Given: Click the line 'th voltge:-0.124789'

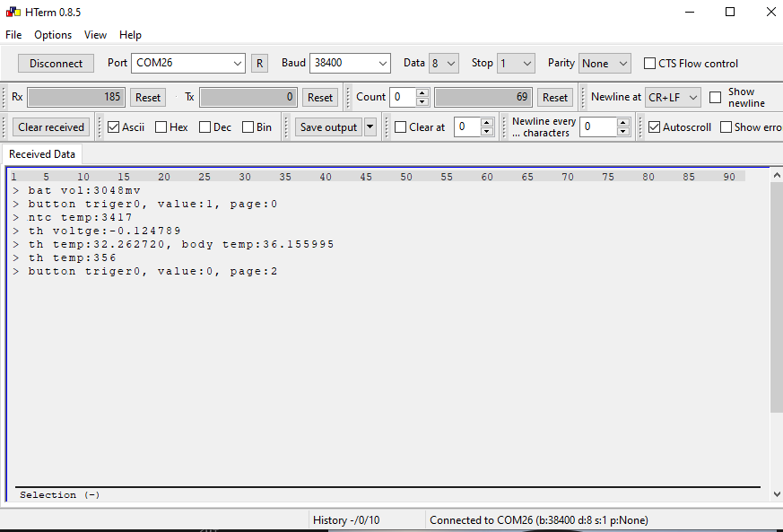Looking at the screenshot, I should point(104,231).
